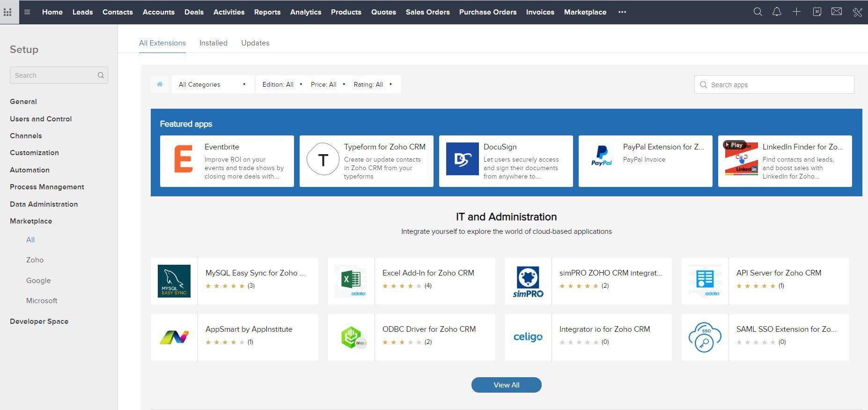Screen dimensions: 868x410
Task: Go to the Deals module
Action: pyautogui.click(x=194, y=12)
